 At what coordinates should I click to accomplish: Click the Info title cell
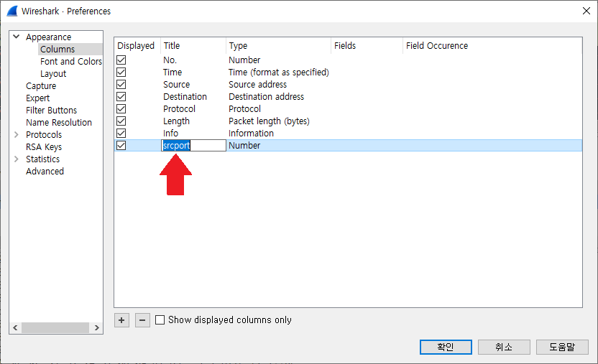(170, 133)
